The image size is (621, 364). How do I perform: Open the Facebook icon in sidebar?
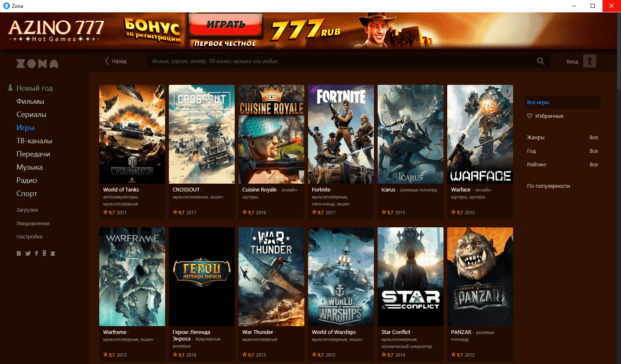click(x=36, y=254)
